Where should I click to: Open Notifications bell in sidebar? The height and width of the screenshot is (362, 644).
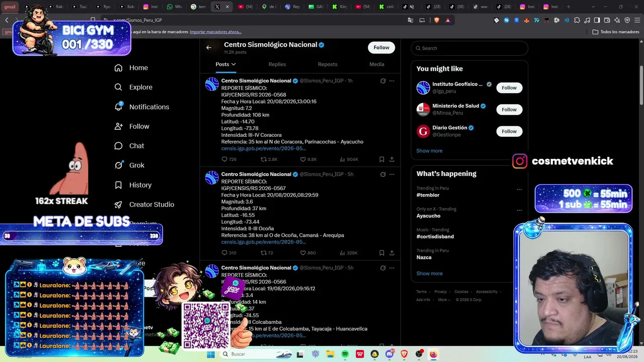pyautogui.click(x=142, y=107)
